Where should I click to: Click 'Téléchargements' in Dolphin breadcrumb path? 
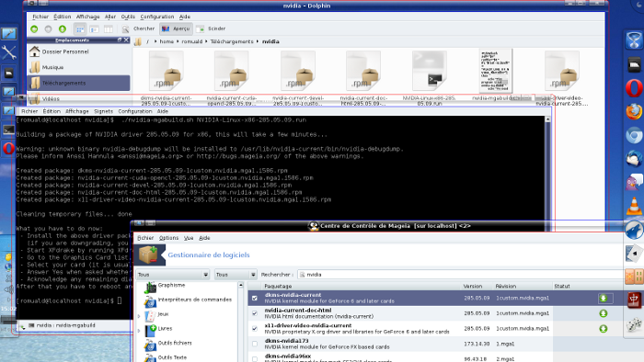click(232, 41)
